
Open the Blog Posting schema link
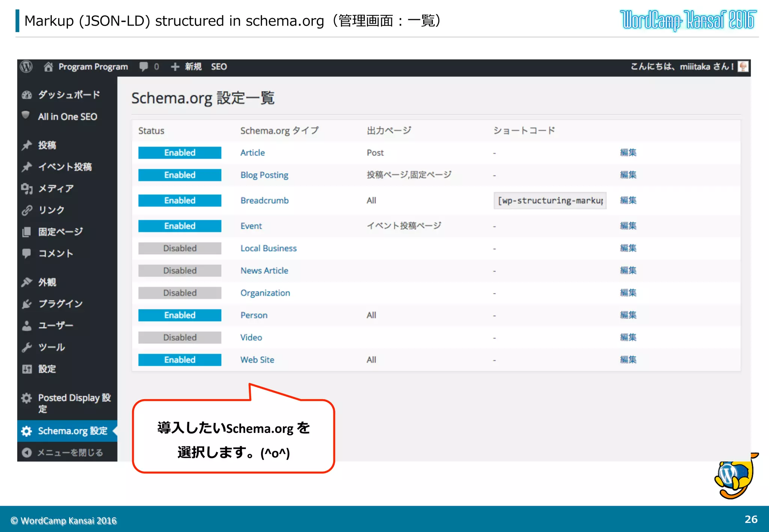tap(264, 175)
